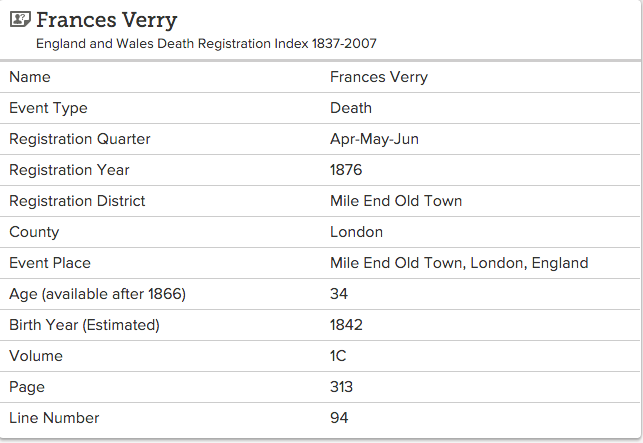Screen dimensions: 643x443
Task: Click the page value 313
Action: 341,387
